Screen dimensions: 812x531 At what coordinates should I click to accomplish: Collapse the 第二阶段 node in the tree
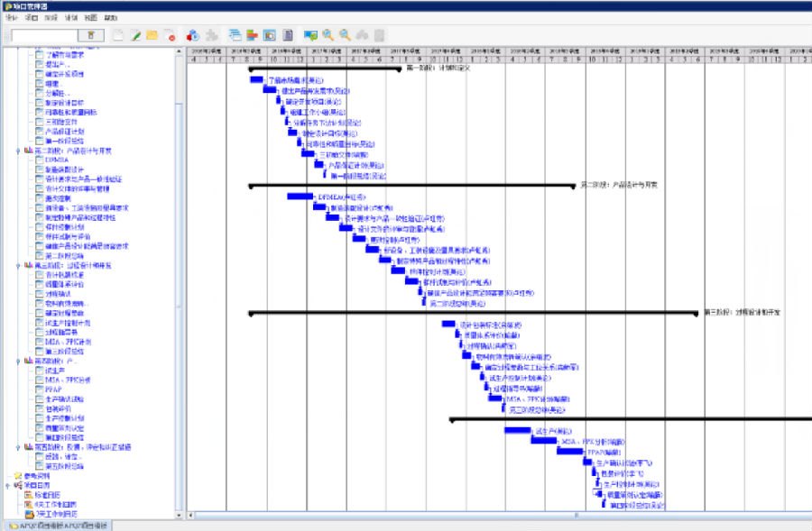[19, 151]
